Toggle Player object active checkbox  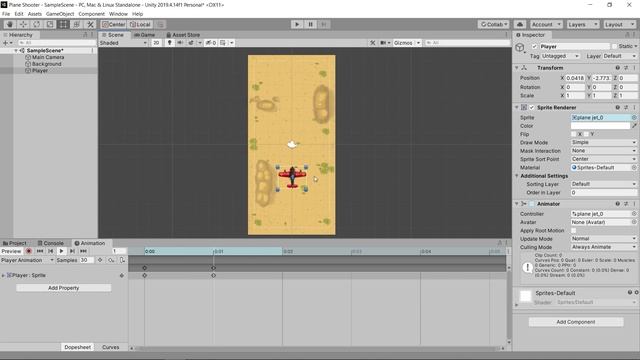(x=535, y=47)
